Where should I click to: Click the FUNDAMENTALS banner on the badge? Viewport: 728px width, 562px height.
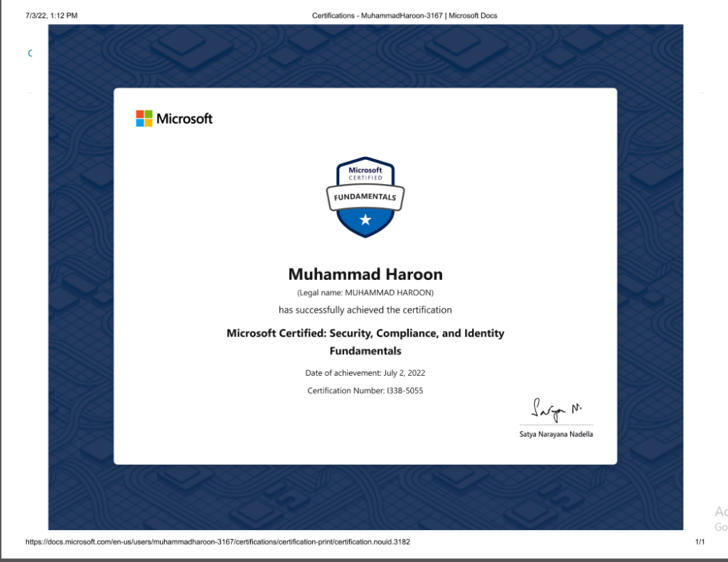(x=365, y=196)
